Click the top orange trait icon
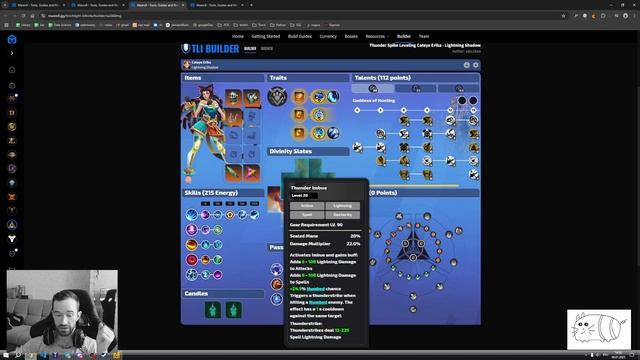The image size is (640, 360). pyautogui.click(x=299, y=97)
